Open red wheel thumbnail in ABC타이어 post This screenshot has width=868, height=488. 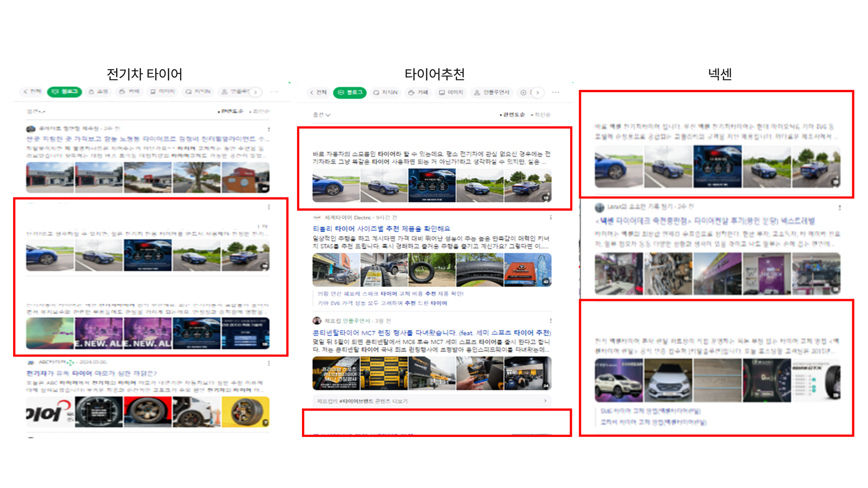click(147, 412)
